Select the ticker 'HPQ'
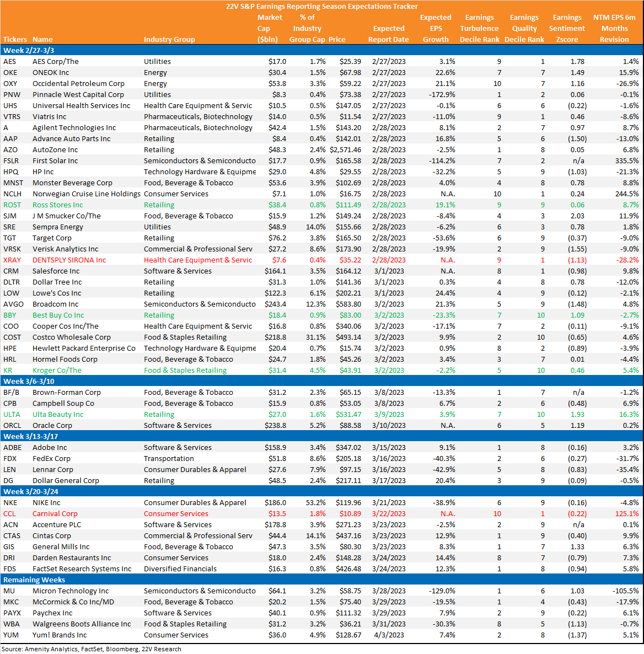The image size is (644, 654). [x=11, y=172]
